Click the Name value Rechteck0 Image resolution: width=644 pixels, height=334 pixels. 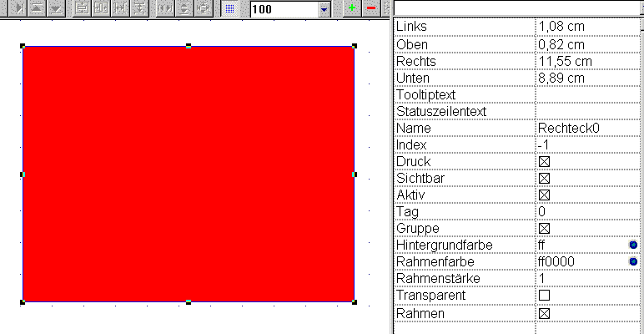(569, 128)
